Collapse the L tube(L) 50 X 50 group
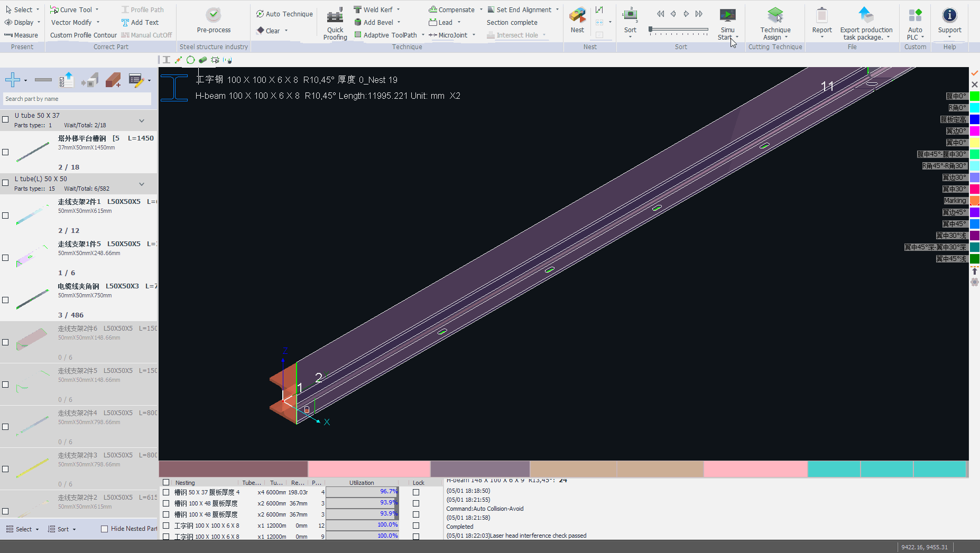 click(142, 184)
